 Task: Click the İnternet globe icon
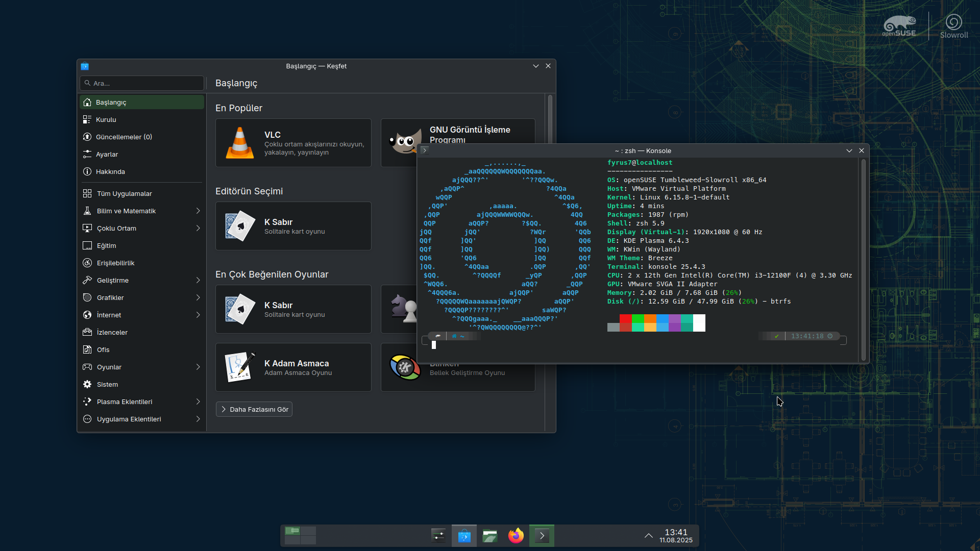tap(87, 315)
